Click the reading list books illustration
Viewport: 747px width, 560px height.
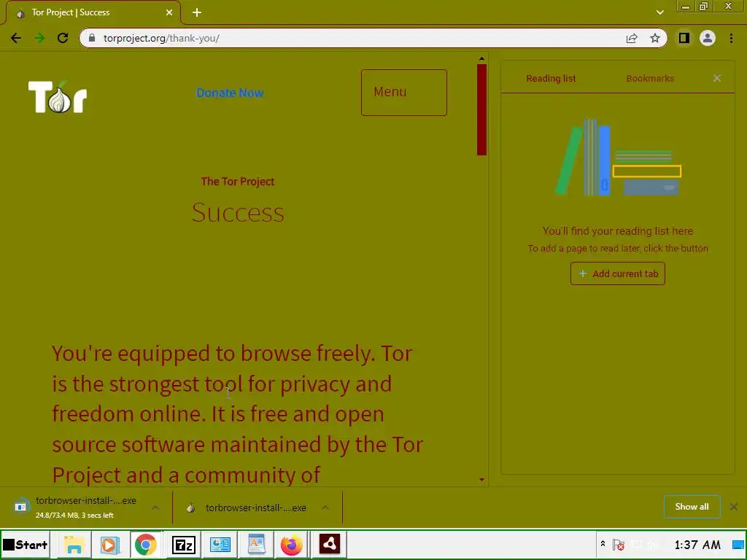point(618,157)
